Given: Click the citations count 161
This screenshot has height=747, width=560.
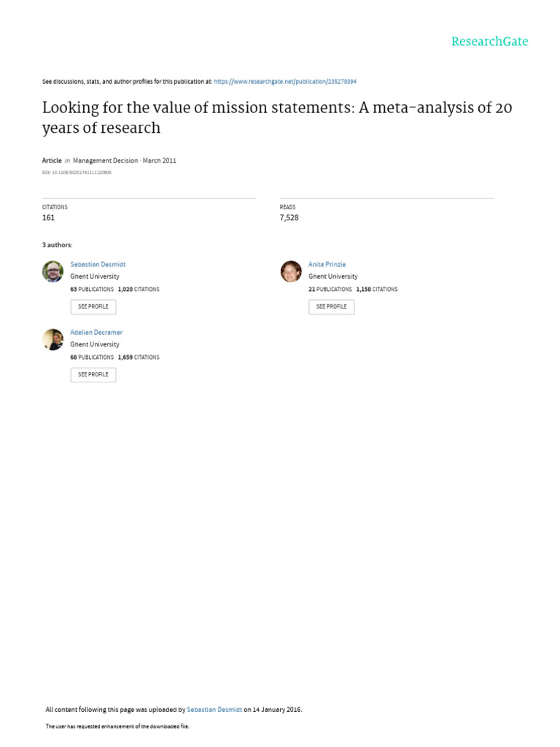Looking at the screenshot, I should pyautogui.click(x=49, y=217).
